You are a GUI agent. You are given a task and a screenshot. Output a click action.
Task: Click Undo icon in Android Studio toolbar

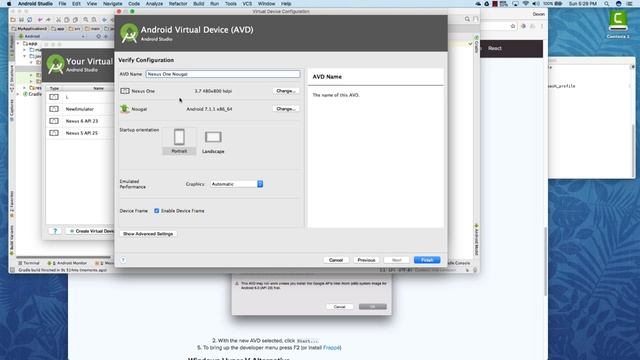(40, 19)
